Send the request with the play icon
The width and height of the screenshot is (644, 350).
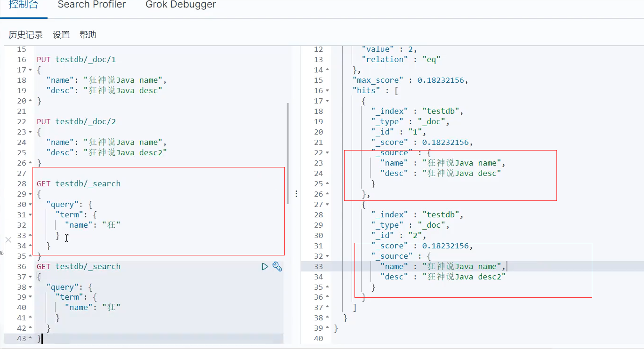pos(265,267)
